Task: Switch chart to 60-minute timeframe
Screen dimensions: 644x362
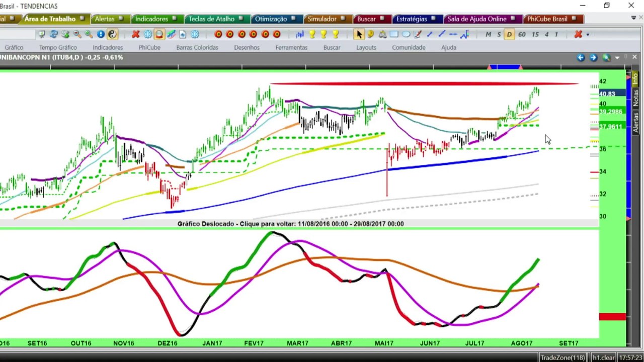Action: (522, 34)
